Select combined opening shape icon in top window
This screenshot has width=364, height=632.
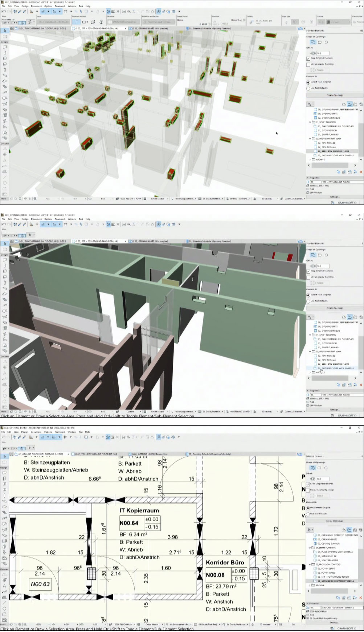313,42
